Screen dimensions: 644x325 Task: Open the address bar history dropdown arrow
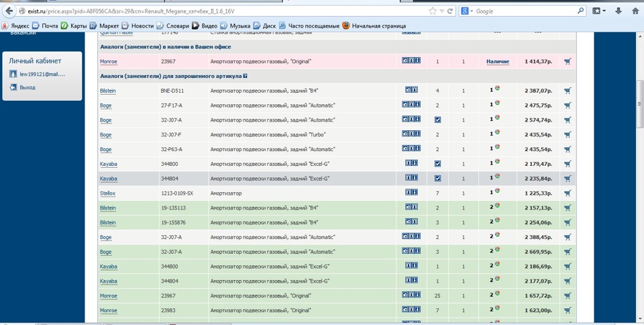click(x=442, y=11)
